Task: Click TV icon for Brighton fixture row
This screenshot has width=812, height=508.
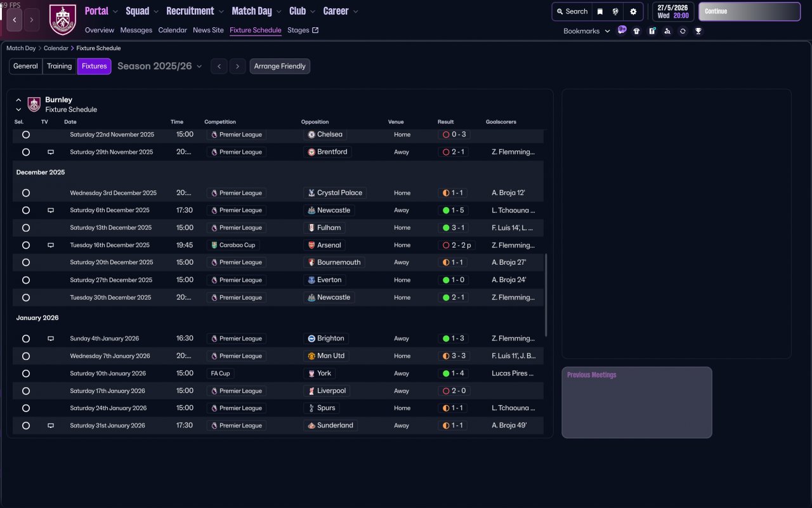Action: coord(51,338)
